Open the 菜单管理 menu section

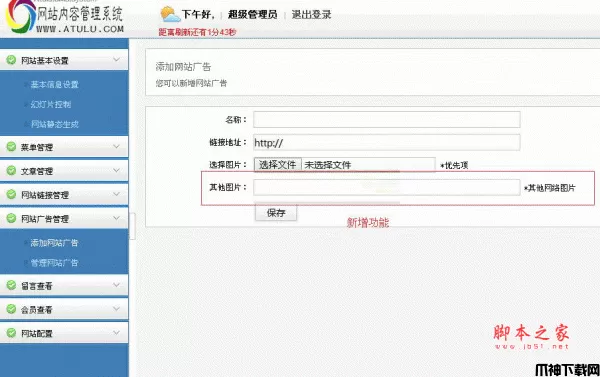coord(64,147)
